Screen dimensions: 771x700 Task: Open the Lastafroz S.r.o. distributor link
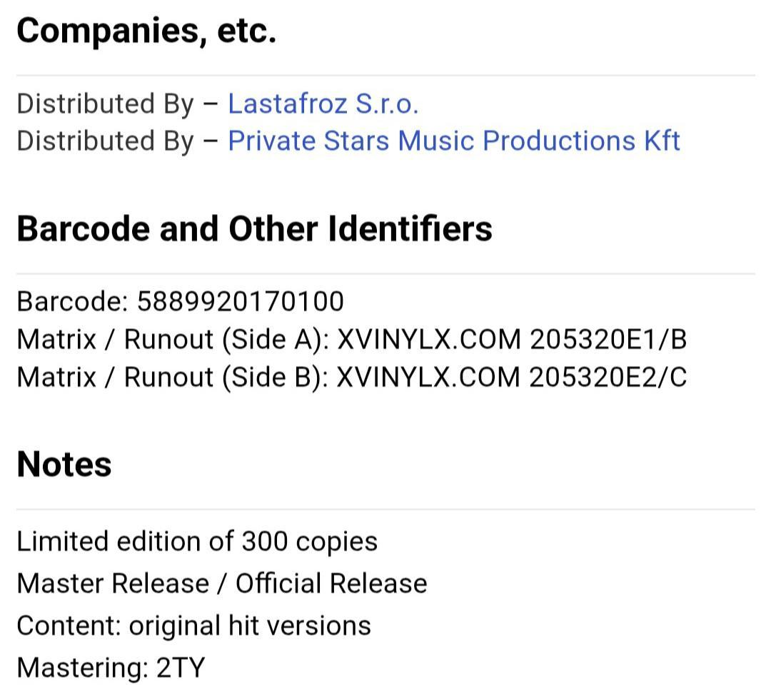pos(323,103)
